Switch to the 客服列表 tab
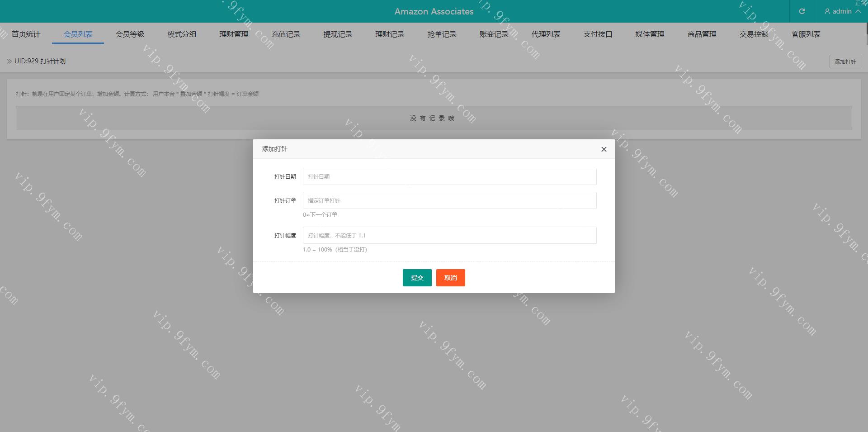Image resolution: width=868 pixels, height=432 pixels. (x=806, y=34)
